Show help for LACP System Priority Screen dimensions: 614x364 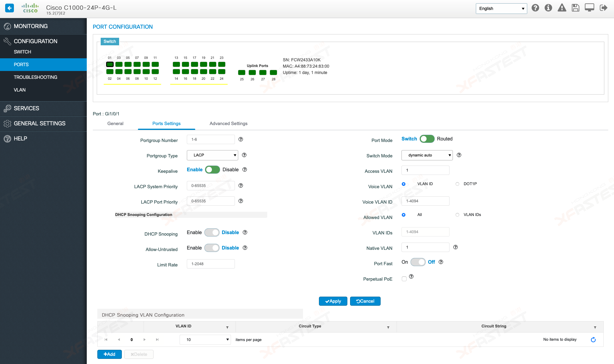point(241,185)
